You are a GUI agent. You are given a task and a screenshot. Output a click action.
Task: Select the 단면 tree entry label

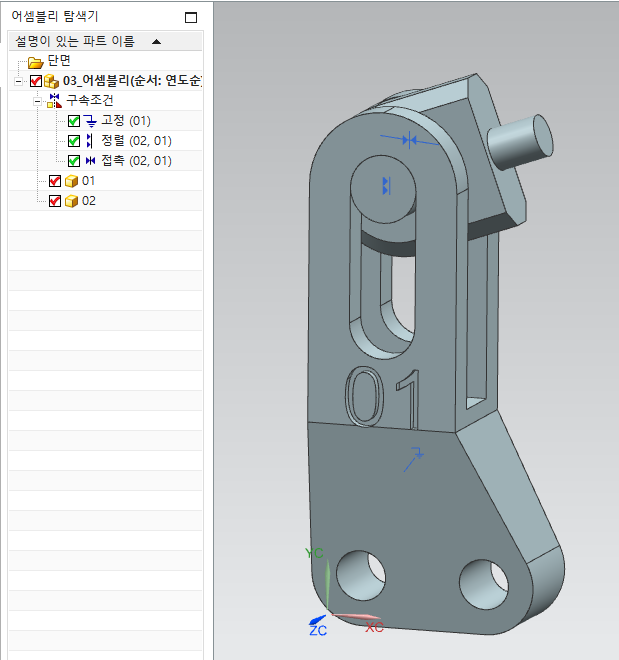tap(59, 62)
